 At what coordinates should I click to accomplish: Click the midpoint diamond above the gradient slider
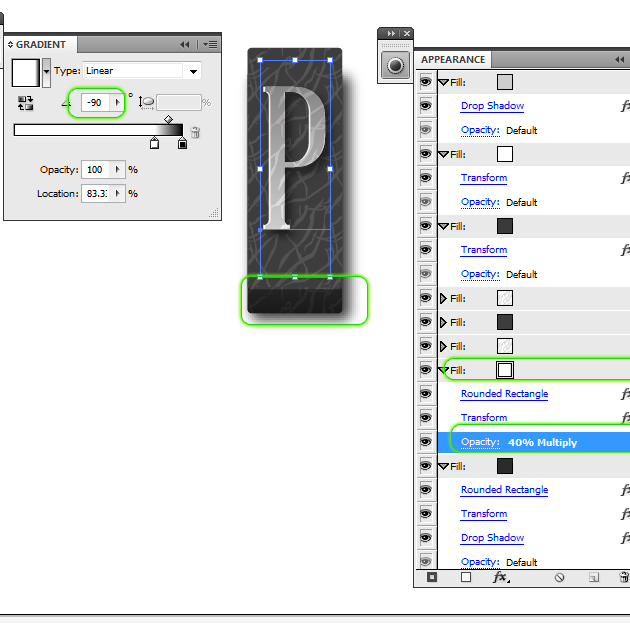168,119
